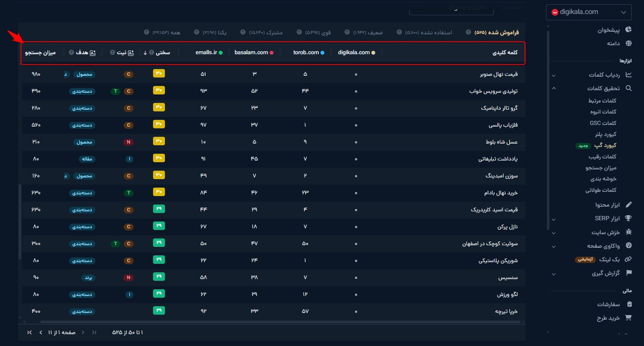Screen dimensions: 644x346
Task: Open کلمات انبوه in the sidebar
Action: coord(603,111)
